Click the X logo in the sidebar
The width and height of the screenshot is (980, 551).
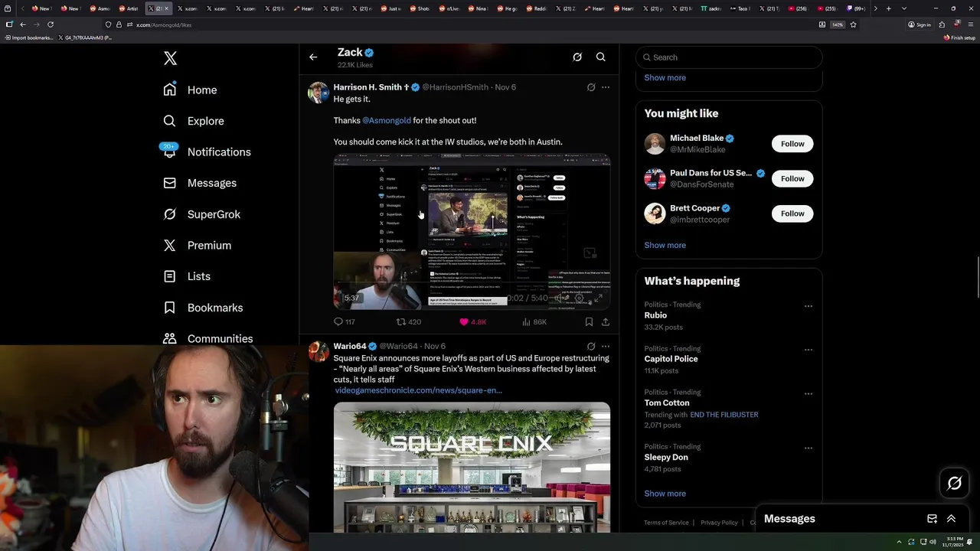(170, 58)
